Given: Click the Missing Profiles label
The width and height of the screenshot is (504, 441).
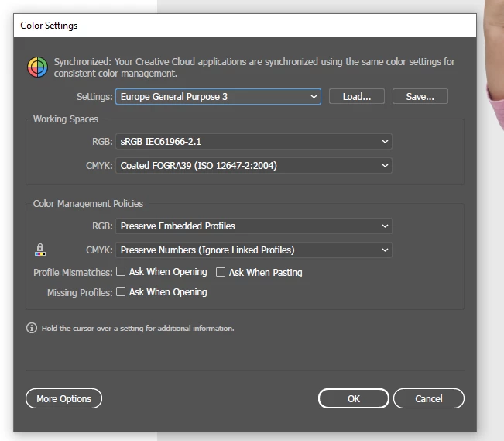Looking at the screenshot, I should 80,293.
